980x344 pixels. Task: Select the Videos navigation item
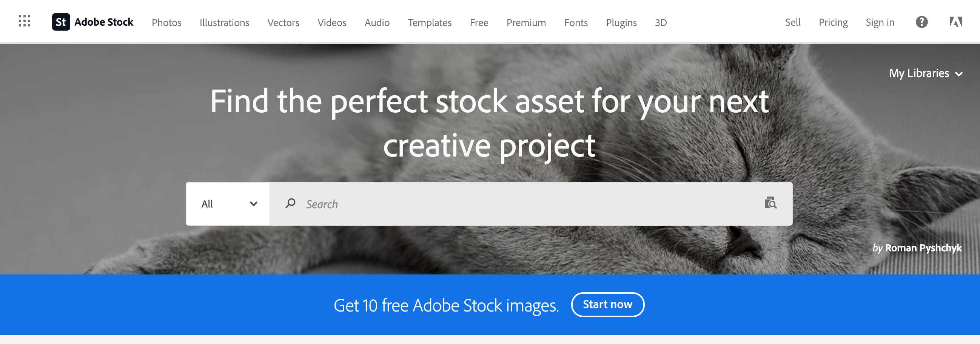pos(332,23)
